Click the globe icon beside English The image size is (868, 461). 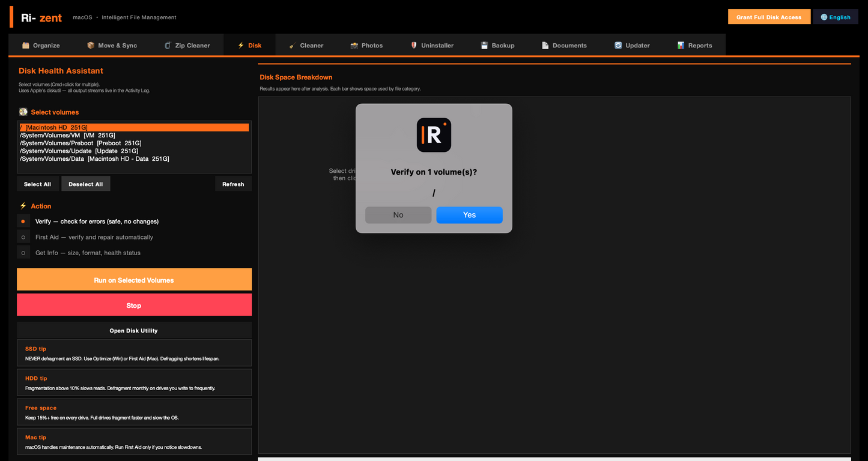(x=824, y=17)
